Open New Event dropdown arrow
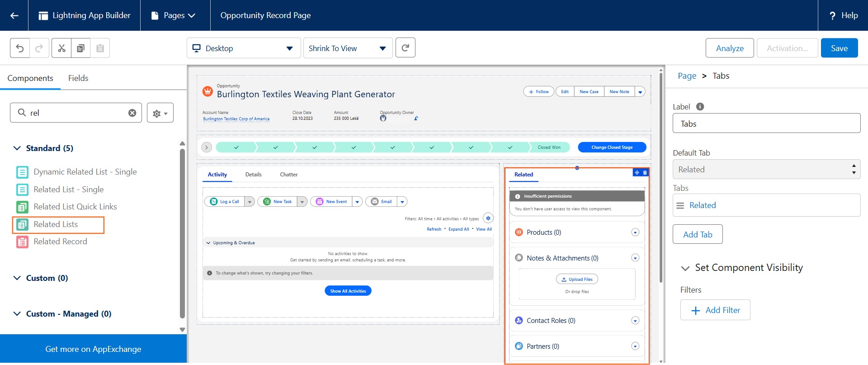 [357, 202]
